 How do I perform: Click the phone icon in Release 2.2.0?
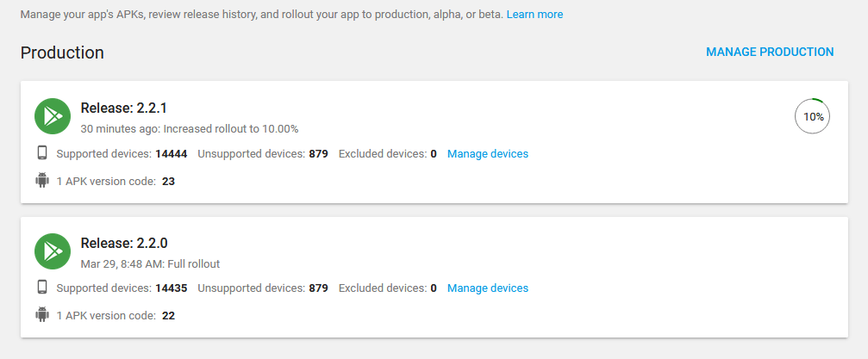pos(41,288)
